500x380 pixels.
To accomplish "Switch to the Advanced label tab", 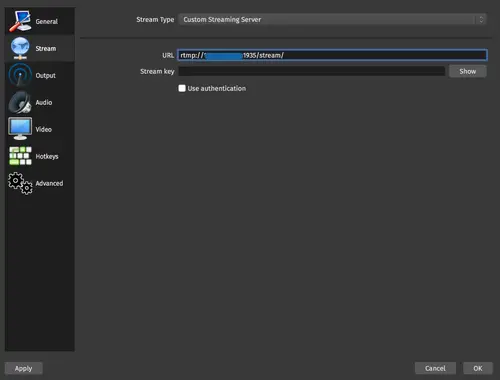I will (x=49, y=183).
